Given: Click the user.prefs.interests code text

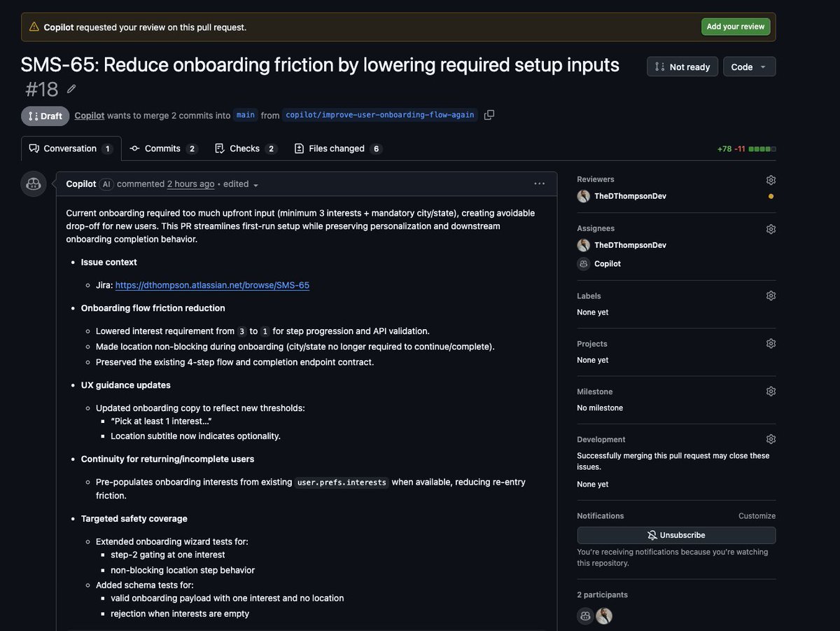Looking at the screenshot, I should (x=342, y=483).
